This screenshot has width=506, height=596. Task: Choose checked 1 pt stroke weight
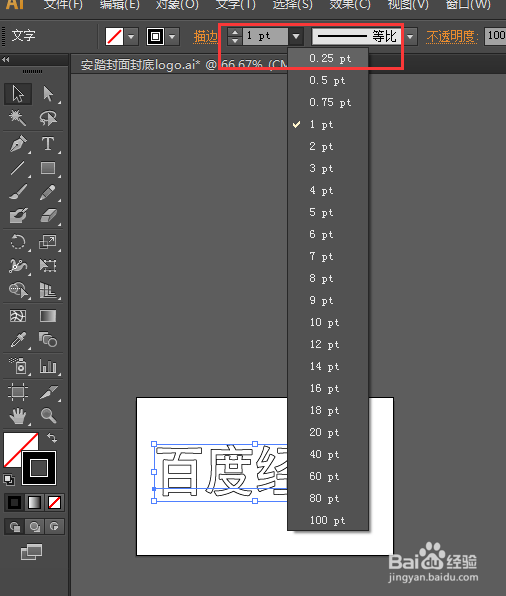(328, 125)
